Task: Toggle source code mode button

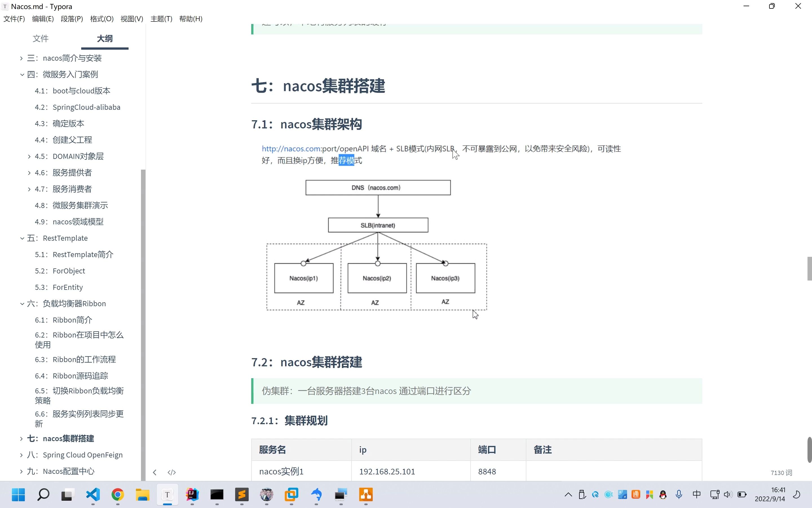Action: (171, 472)
